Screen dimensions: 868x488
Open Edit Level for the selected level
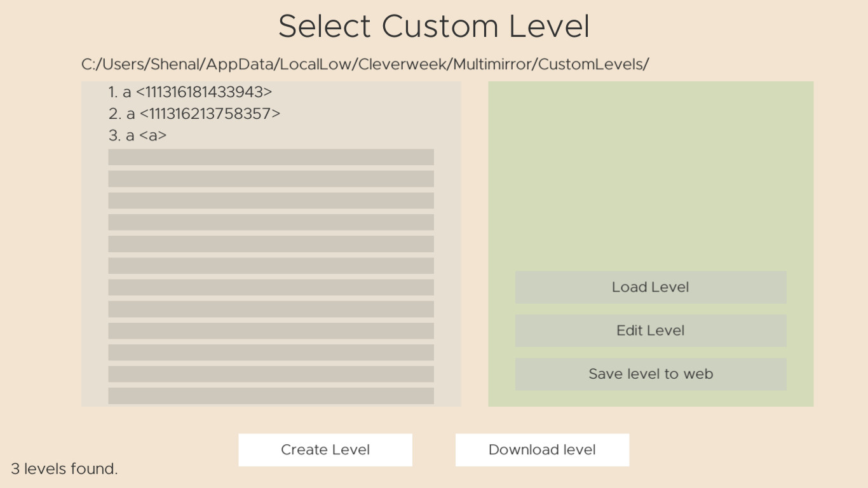tap(650, 330)
